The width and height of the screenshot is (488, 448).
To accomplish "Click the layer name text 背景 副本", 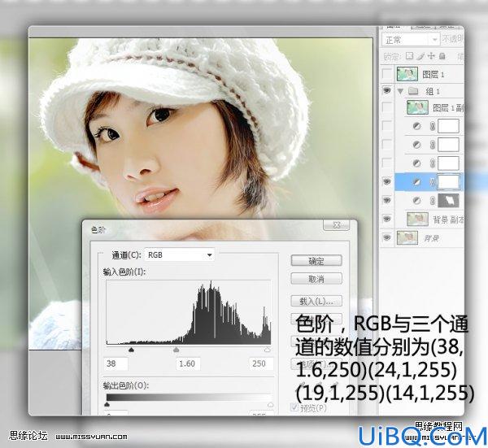I will point(448,220).
